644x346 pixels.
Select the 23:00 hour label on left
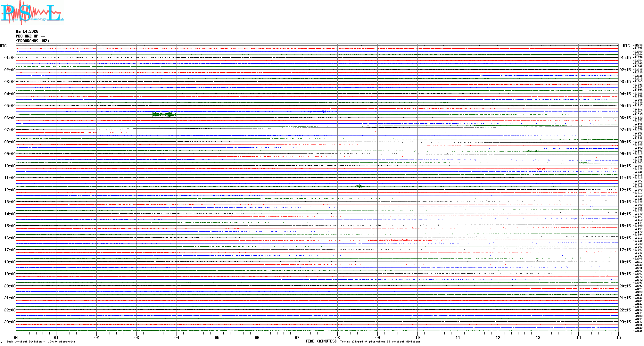10,322
